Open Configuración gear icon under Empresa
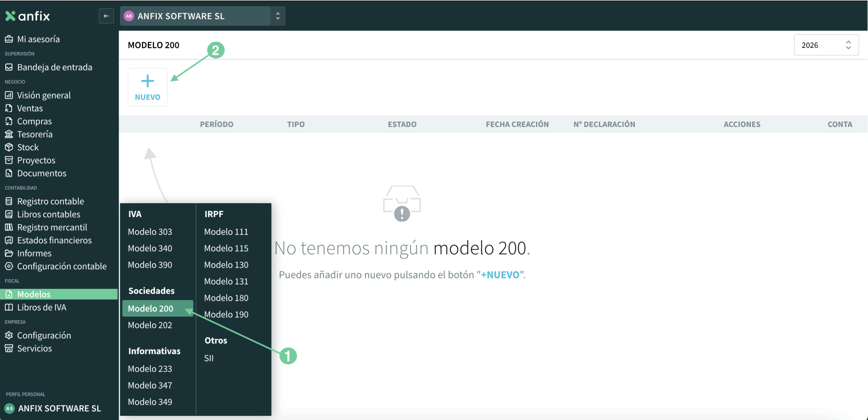868x420 pixels. point(9,335)
